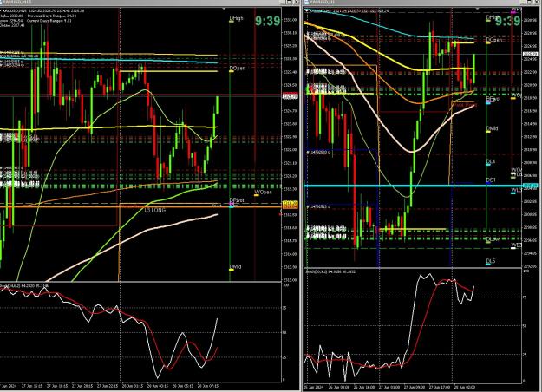Click the DOpen label in right chart
This screenshot has width=542, height=392.
click(494, 40)
